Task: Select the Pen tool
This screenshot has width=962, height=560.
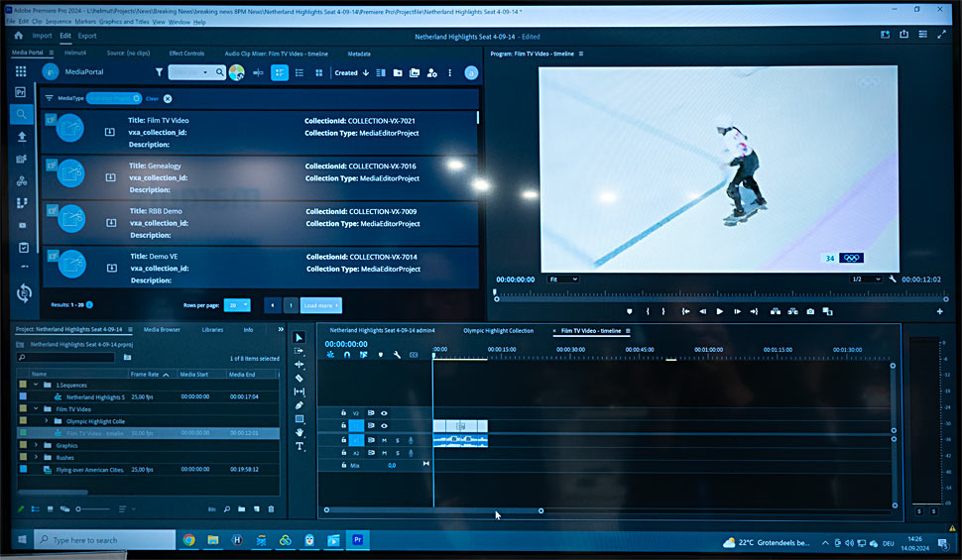Action: (299, 404)
